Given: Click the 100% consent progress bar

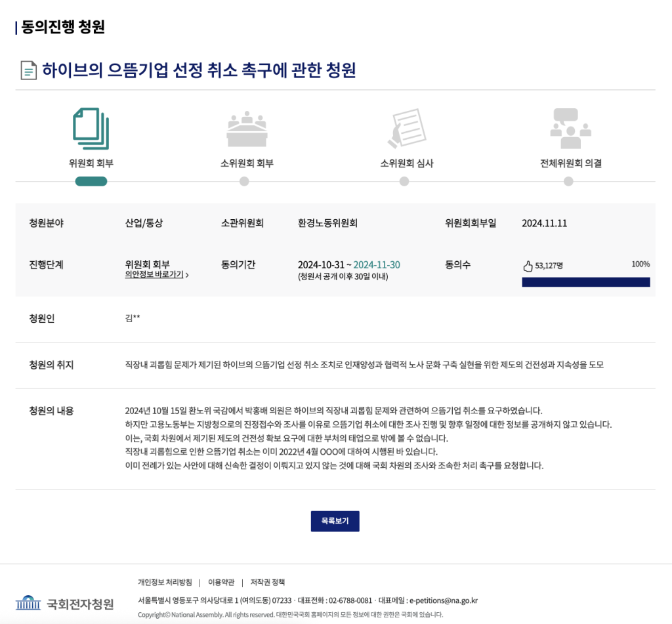Looking at the screenshot, I should pyautogui.click(x=586, y=282).
